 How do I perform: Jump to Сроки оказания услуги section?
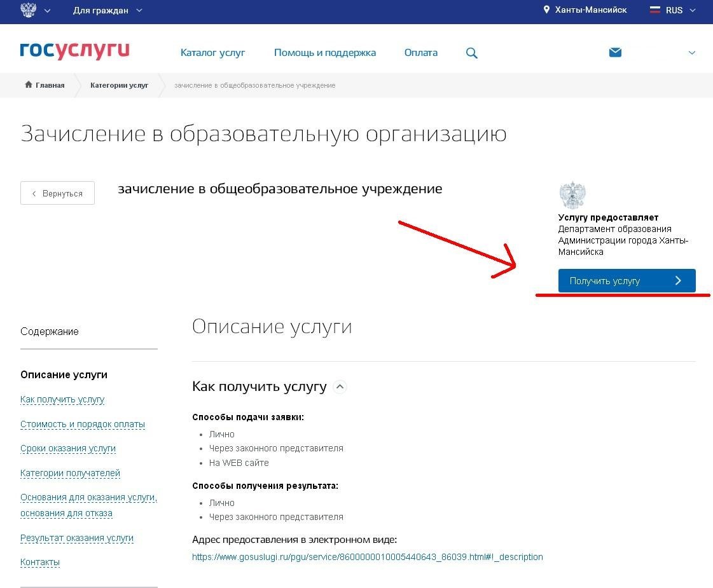(x=68, y=448)
